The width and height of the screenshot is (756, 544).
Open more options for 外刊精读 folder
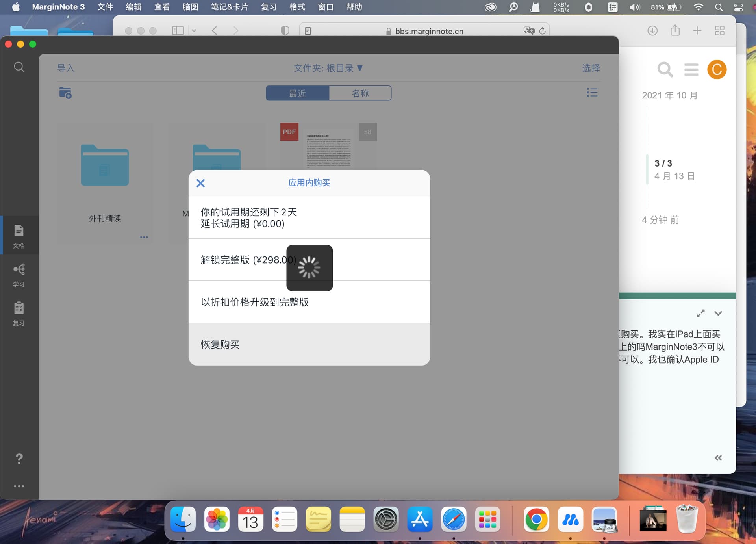144,237
